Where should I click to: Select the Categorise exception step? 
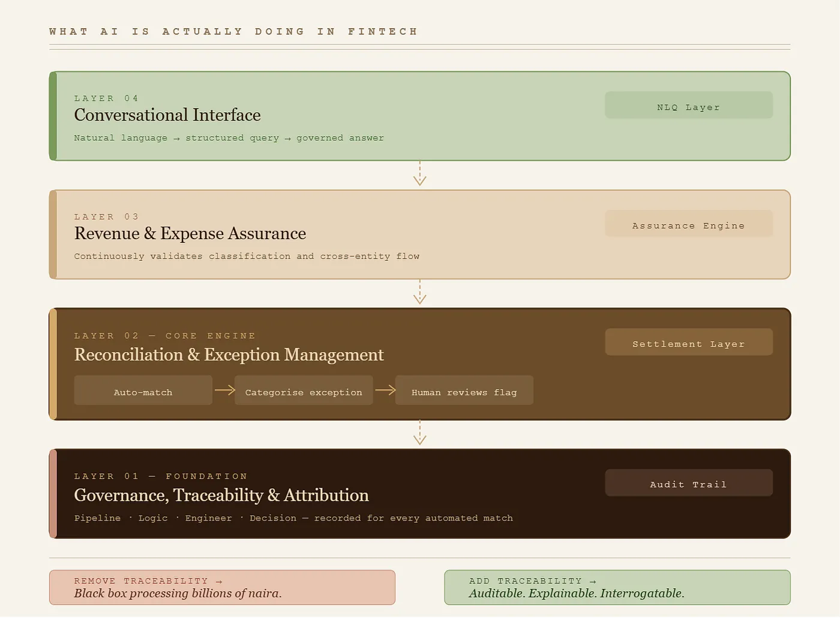coord(304,391)
